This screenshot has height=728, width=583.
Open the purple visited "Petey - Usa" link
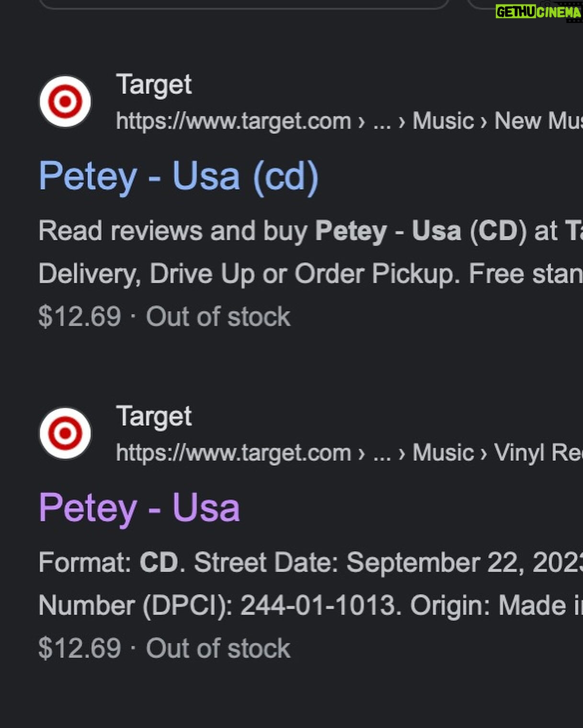[x=139, y=508]
